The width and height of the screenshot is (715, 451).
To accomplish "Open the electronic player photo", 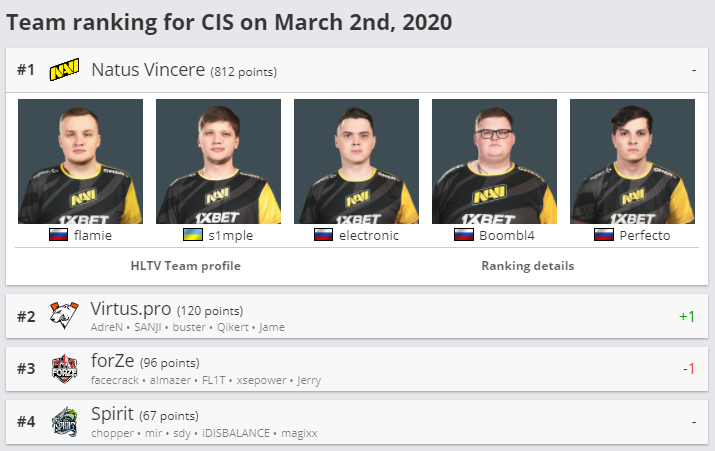I will tap(357, 161).
